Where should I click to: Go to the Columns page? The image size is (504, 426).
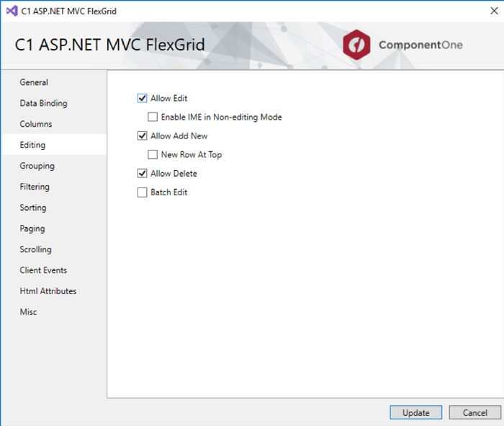pyautogui.click(x=54, y=124)
